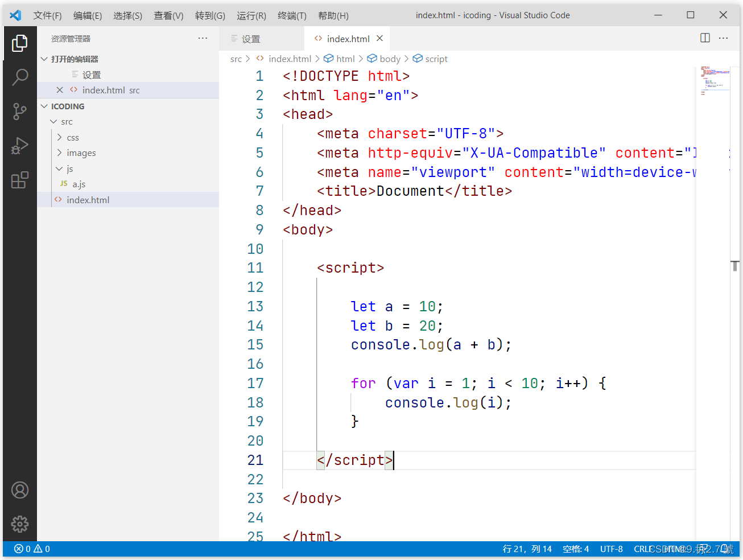Click the errors and warnings status indicator
The width and height of the screenshot is (743, 560).
tap(32, 549)
